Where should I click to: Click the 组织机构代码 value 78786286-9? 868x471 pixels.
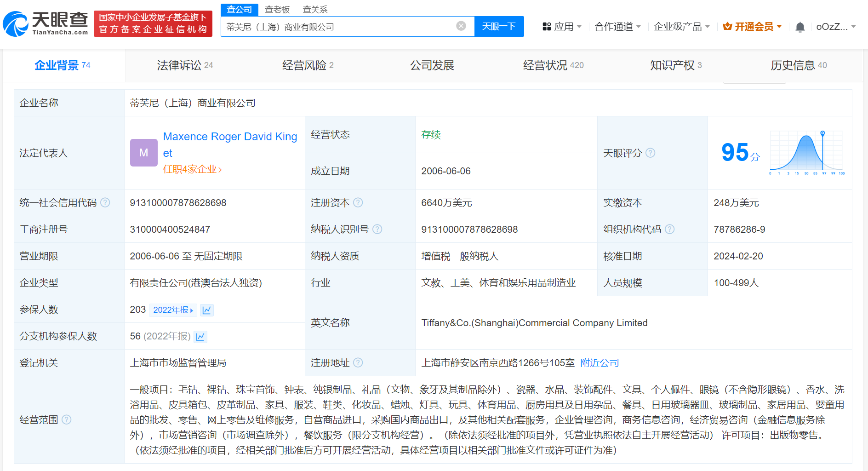point(739,229)
